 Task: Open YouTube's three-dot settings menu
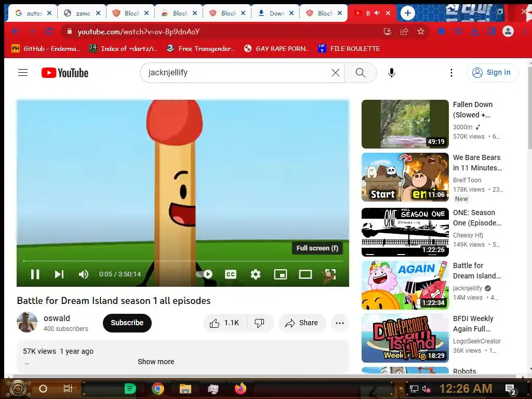click(x=451, y=73)
